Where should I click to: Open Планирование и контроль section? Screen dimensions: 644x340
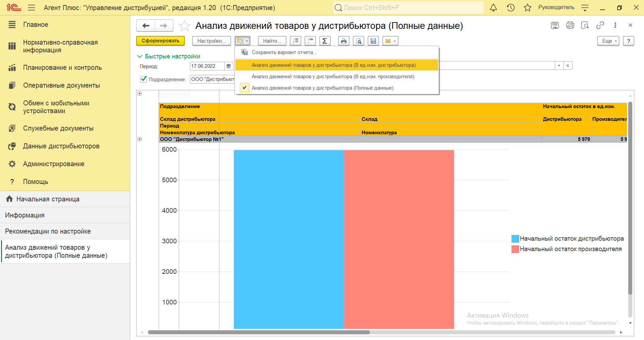click(x=65, y=67)
